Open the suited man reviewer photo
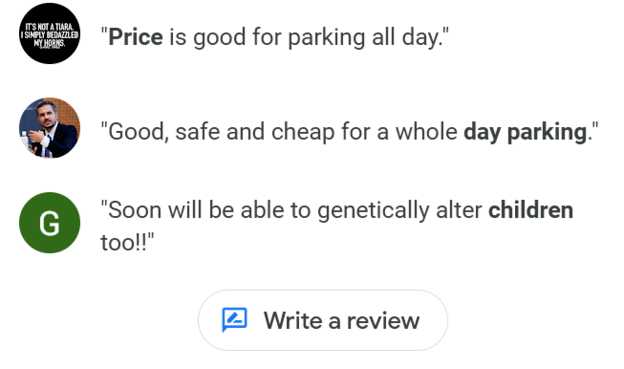 (50, 128)
